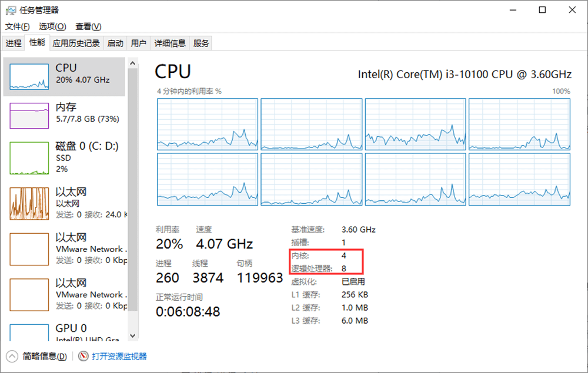Viewport: 588px width, 373px height.
Task: Select the 磁盘 0 disk graph thumbnail
Action: 29,158
